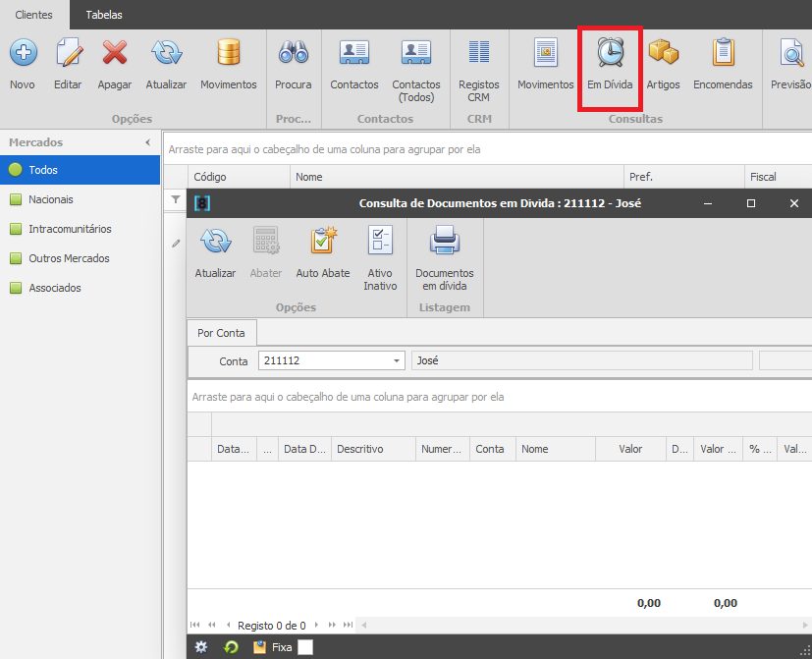The width and height of the screenshot is (812, 659).
Task: Open the filter row funnel icon
Action: 176,199
